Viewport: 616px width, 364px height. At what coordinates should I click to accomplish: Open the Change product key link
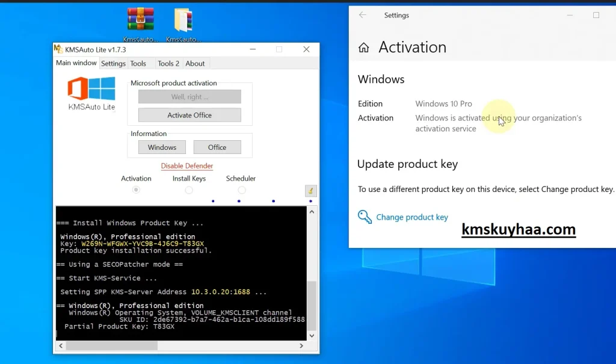pyautogui.click(x=411, y=217)
